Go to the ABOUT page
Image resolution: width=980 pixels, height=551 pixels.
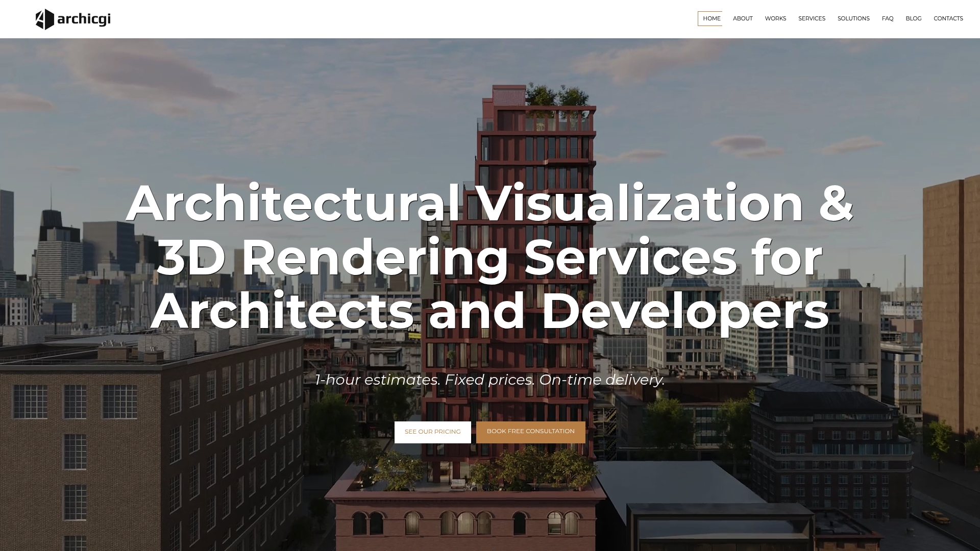(743, 18)
